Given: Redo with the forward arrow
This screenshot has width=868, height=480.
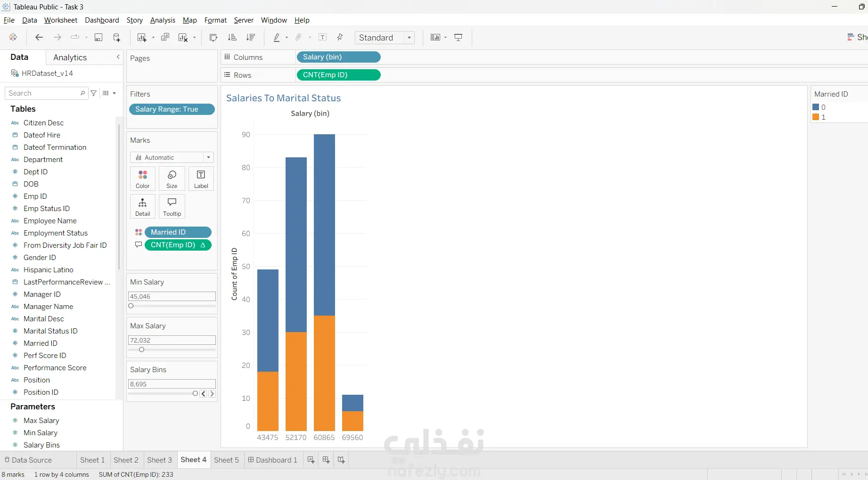Looking at the screenshot, I should click(57, 37).
